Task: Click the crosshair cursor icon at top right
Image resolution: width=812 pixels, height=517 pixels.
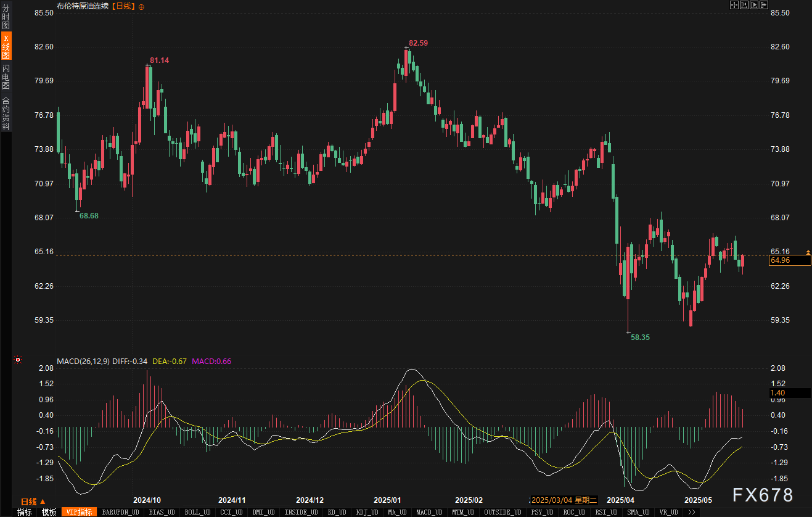Action: click(734, 5)
